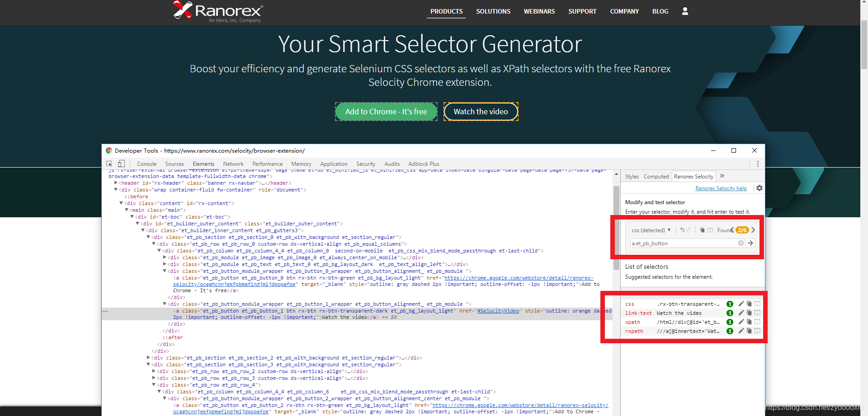Copy the link-text suggested selector

click(749, 313)
